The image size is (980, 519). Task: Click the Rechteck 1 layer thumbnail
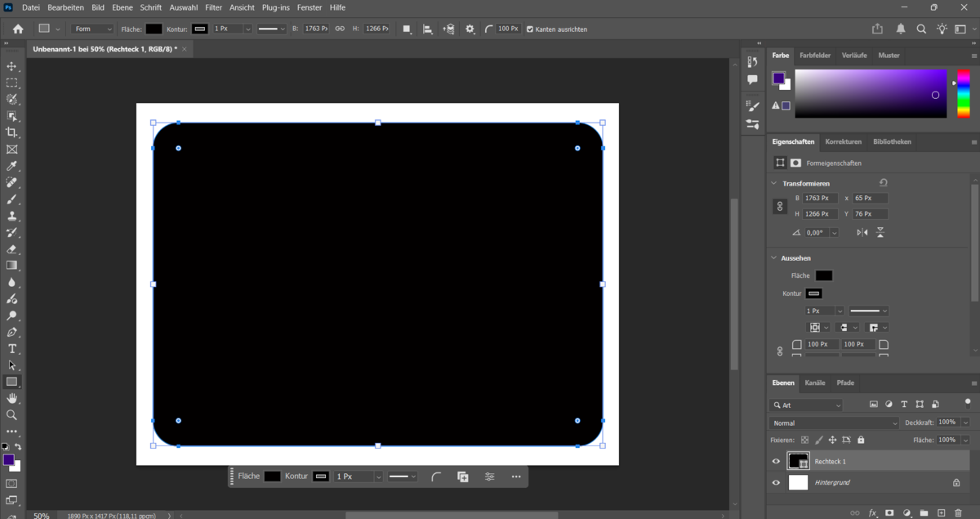click(798, 461)
